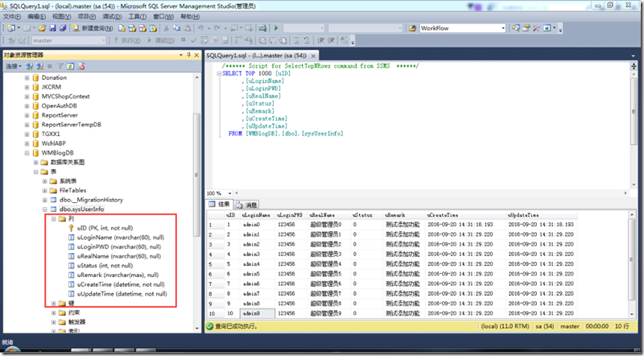This screenshot has height=356, width=644.
Task: Click the Filter funnel icon
Action: click(x=60, y=66)
